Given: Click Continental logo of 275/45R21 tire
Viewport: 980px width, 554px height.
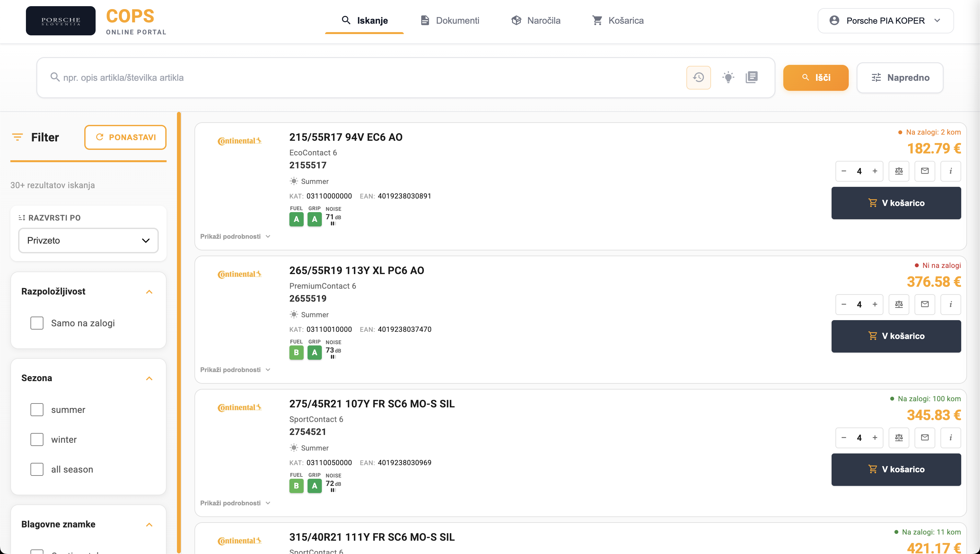Looking at the screenshot, I should [x=239, y=407].
